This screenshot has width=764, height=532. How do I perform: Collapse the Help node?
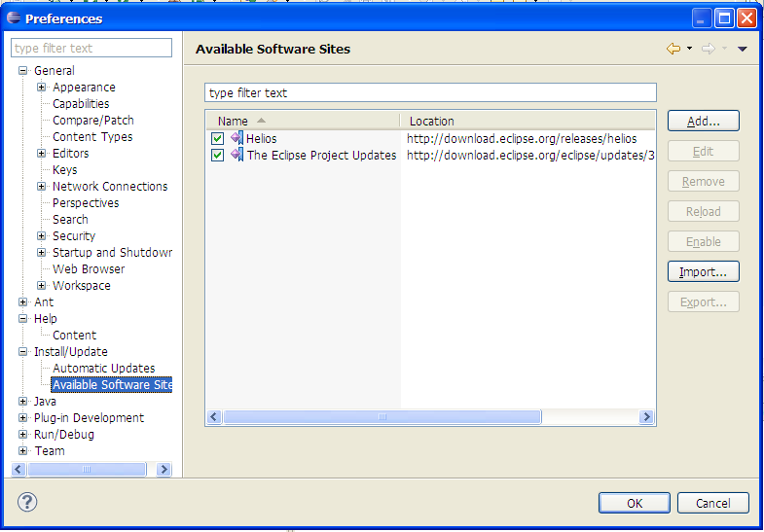pos(22,319)
